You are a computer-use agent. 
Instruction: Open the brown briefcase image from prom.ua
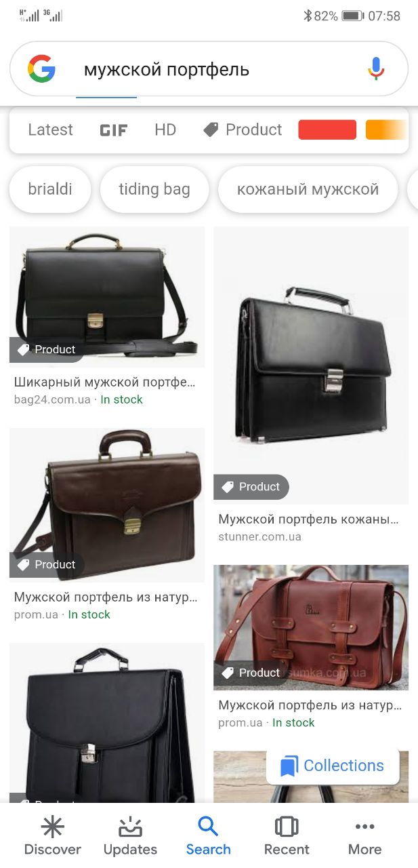(x=107, y=505)
